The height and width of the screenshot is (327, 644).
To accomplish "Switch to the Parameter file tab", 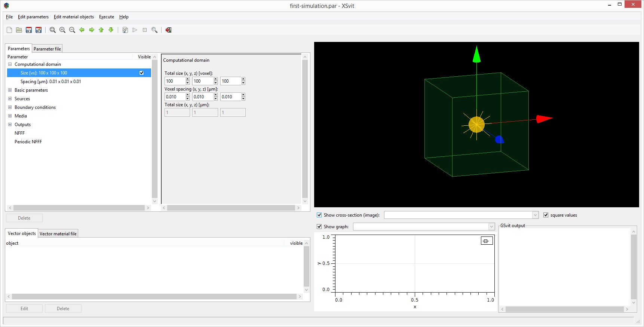I will [47, 49].
